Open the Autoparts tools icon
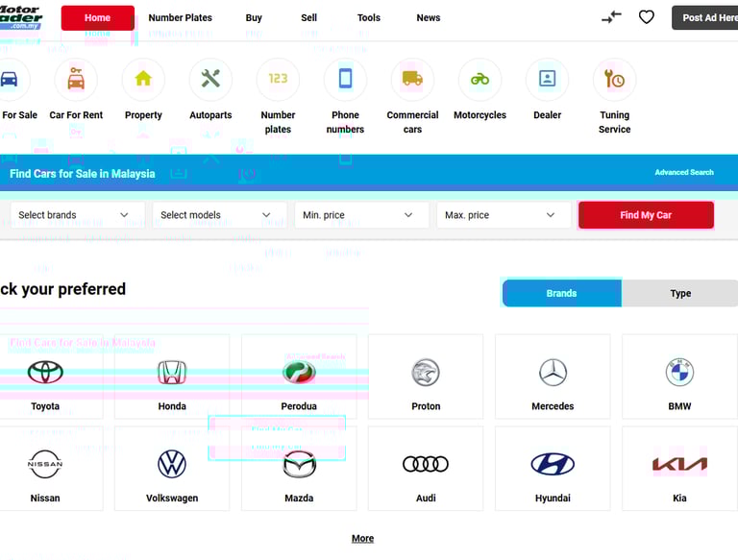 [210, 79]
